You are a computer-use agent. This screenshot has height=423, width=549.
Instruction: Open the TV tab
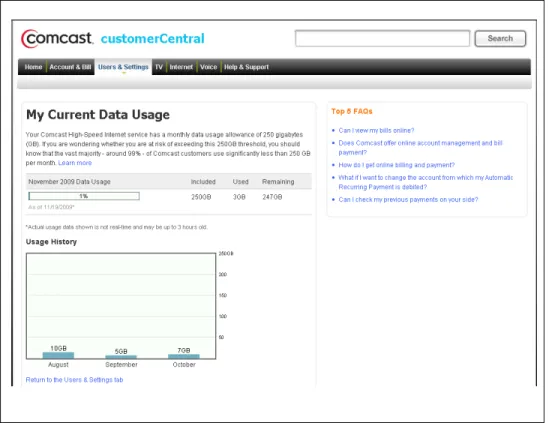click(159, 67)
